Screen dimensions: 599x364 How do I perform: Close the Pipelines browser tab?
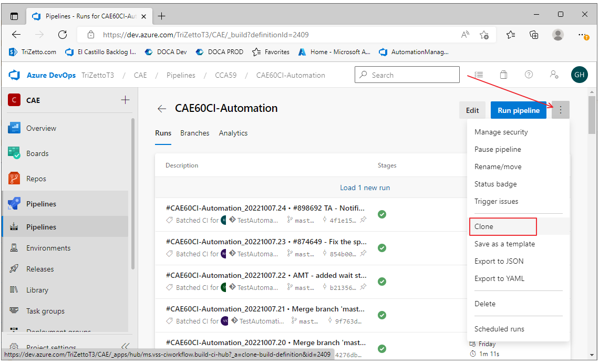pyautogui.click(x=143, y=16)
